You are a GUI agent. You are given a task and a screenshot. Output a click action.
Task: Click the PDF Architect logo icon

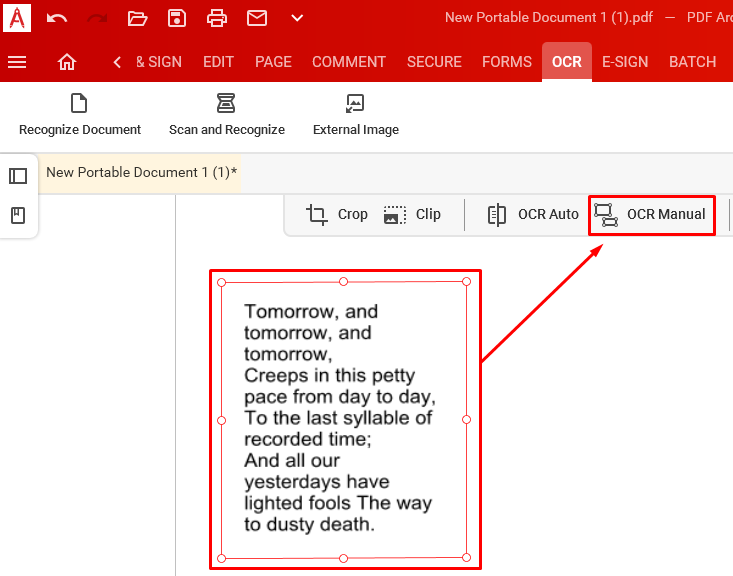click(17, 17)
